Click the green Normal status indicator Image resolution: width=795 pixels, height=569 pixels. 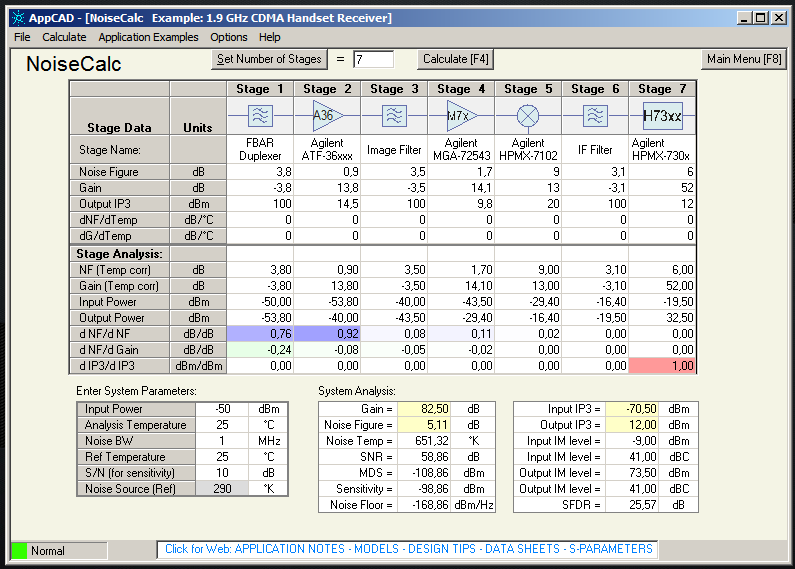click(19, 551)
